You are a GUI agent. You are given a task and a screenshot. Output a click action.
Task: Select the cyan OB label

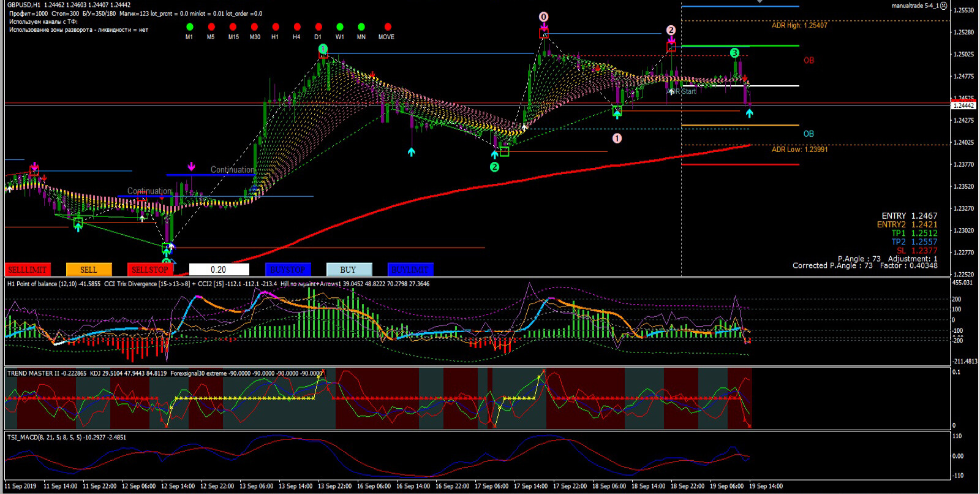click(x=809, y=134)
